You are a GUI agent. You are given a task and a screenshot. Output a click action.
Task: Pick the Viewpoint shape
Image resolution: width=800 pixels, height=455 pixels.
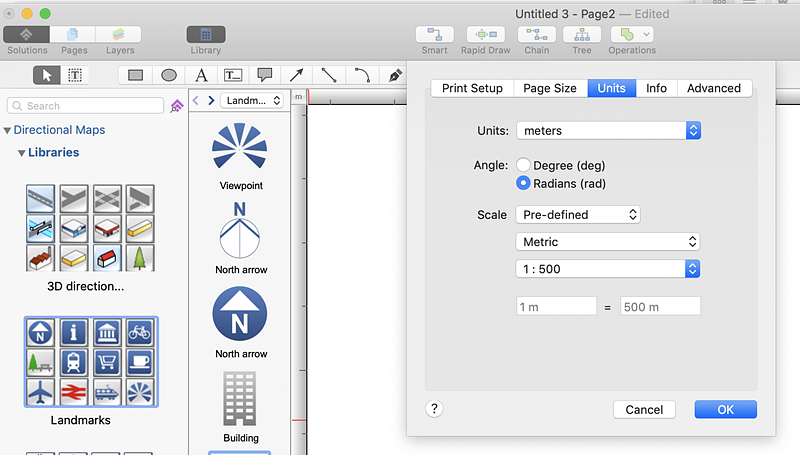(x=240, y=146)
